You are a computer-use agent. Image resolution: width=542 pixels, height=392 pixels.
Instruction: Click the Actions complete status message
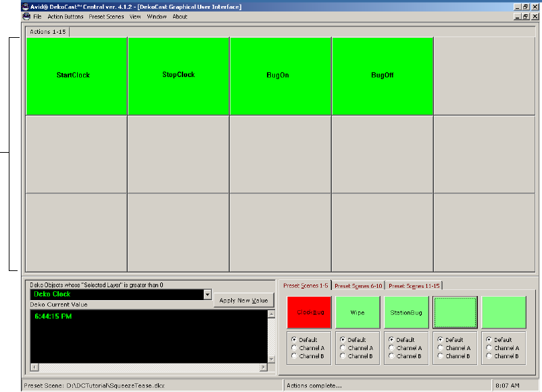point(314,385)
